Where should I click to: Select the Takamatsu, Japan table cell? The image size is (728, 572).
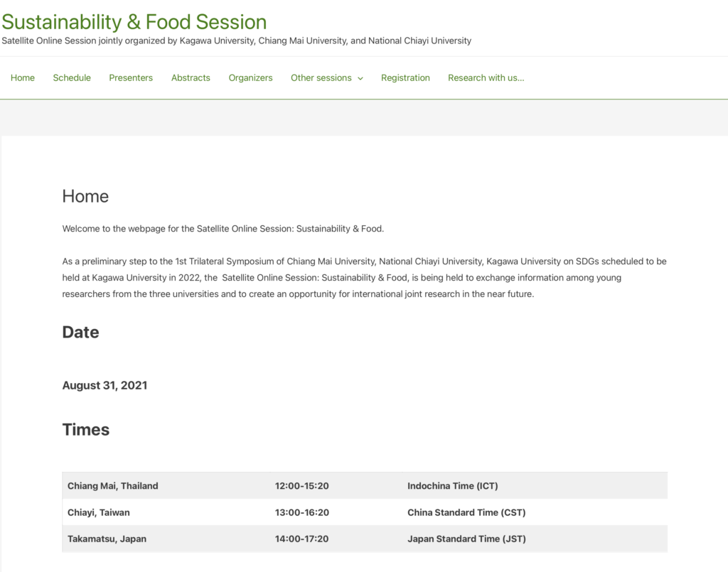107,539
